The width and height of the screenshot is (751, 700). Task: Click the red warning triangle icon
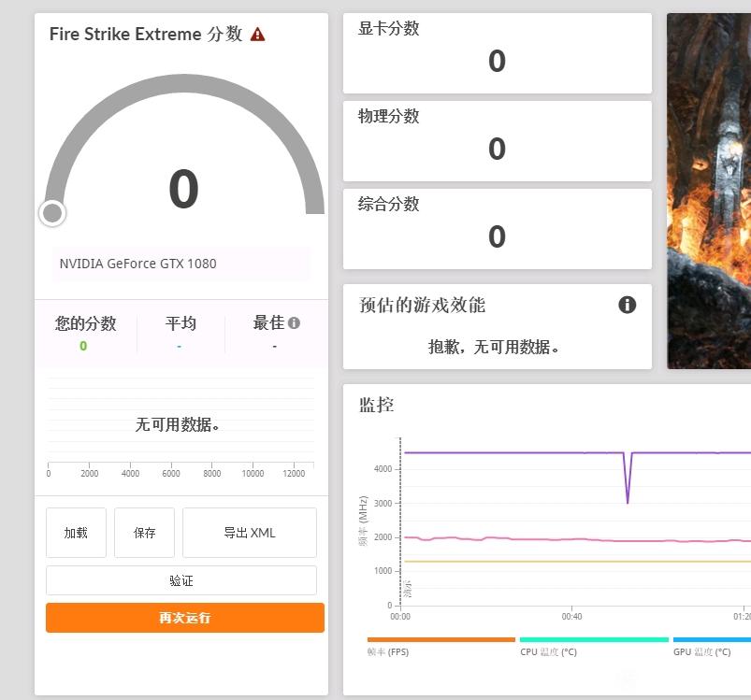pos(258,35)
